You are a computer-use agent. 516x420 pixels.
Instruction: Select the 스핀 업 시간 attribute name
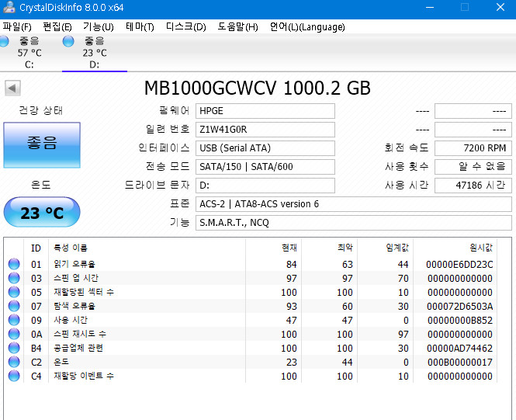click(76, 278)
